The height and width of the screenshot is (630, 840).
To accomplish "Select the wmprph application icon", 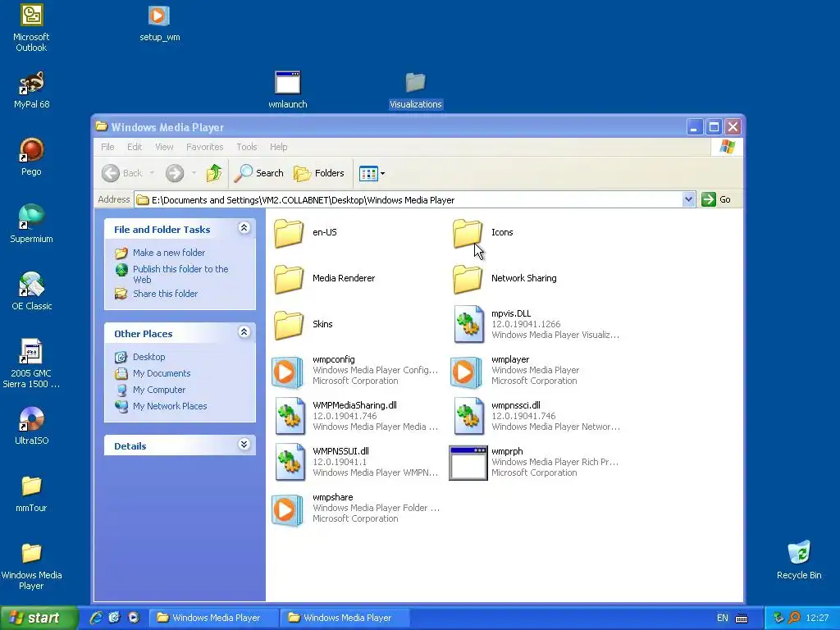I will tap(468, 463).
